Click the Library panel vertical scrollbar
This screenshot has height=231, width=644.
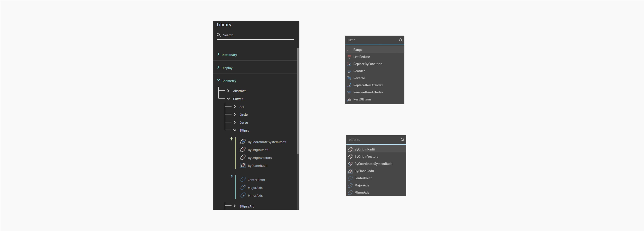coord(298,100)
